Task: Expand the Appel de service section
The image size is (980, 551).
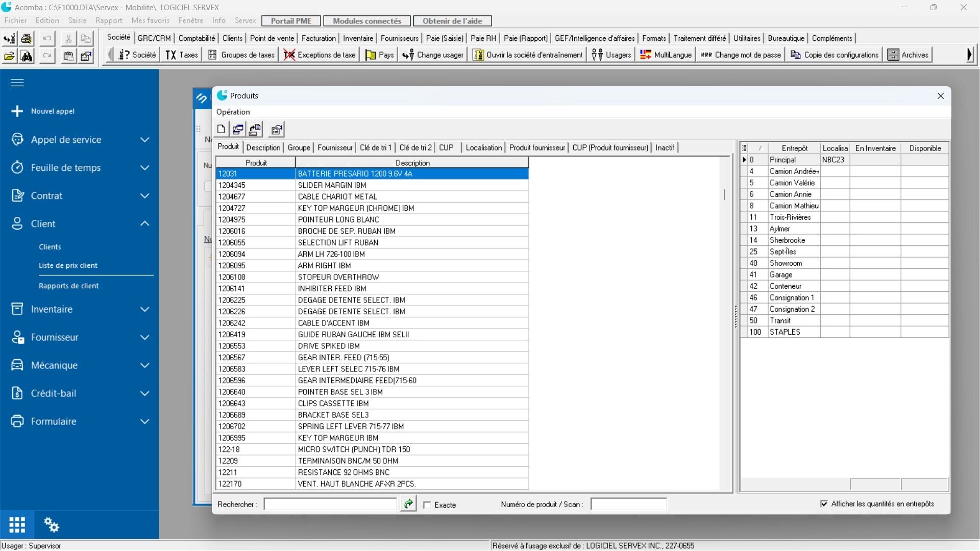Action: [x=145, y=140]
